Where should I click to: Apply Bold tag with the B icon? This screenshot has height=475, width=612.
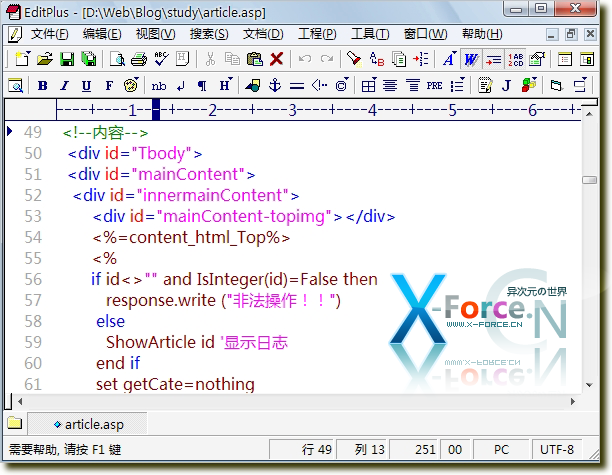43,85
